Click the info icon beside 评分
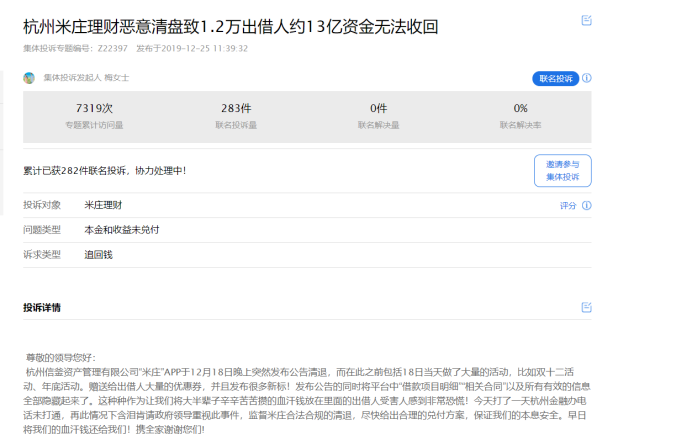This screenshot has height=447, width=693. click(587, 205)
